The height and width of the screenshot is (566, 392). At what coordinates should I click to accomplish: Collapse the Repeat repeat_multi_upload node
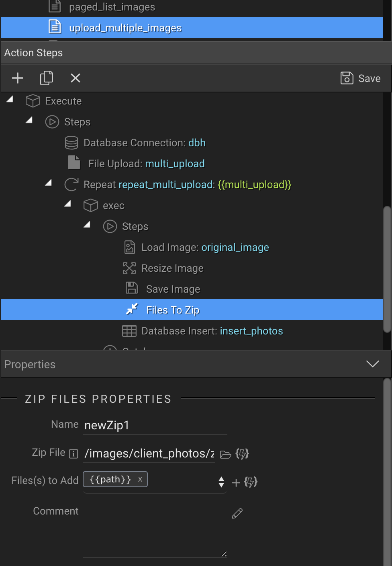pos(49,183)
